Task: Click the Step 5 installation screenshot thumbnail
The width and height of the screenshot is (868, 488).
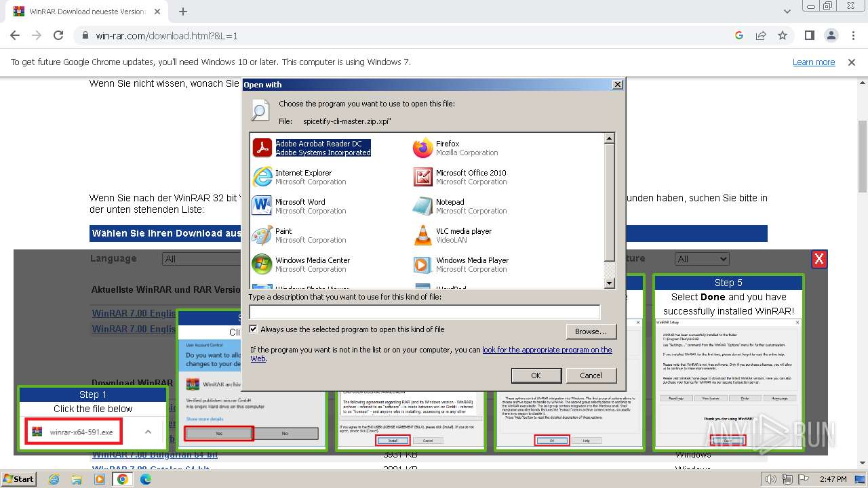Action: point(728,383)
